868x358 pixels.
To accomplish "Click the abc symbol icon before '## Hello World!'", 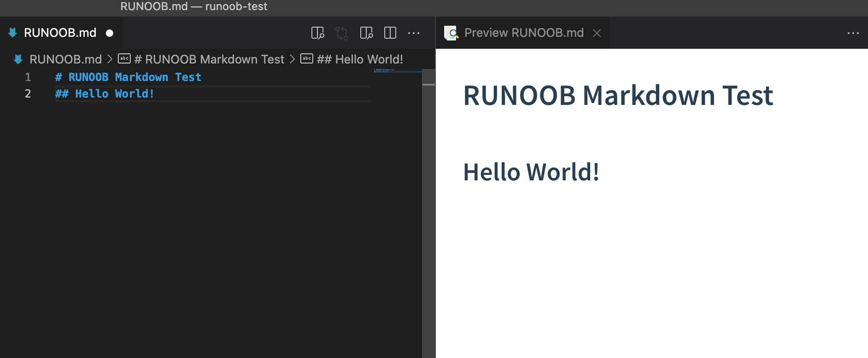I will 306,59.
